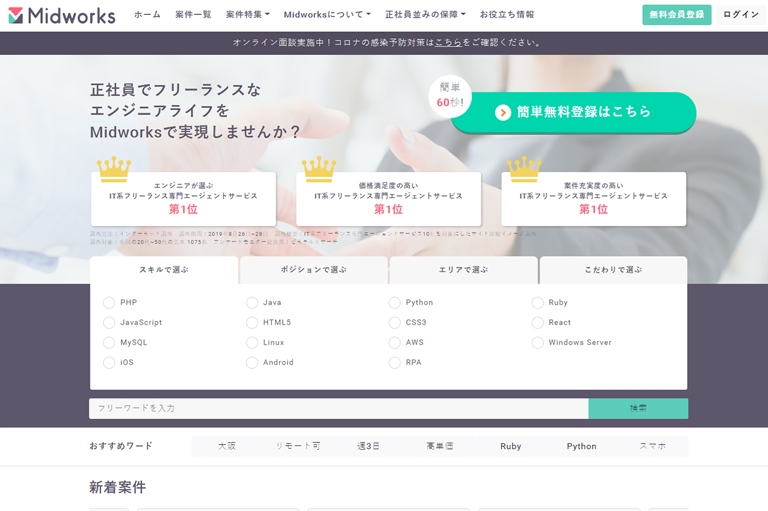Select the PHP skill checkbox
This screenshot has width=768, height=511.
tap(109, 303)
